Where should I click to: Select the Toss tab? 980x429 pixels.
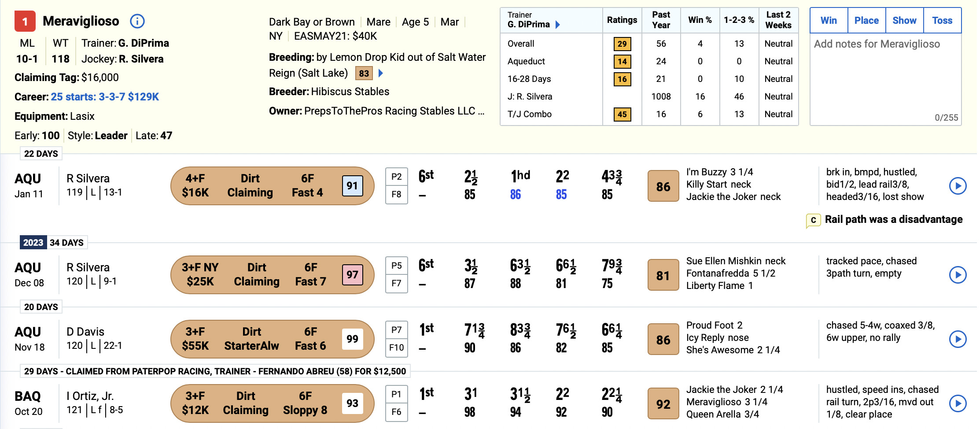pyautogui.click(x=942, y=20)
